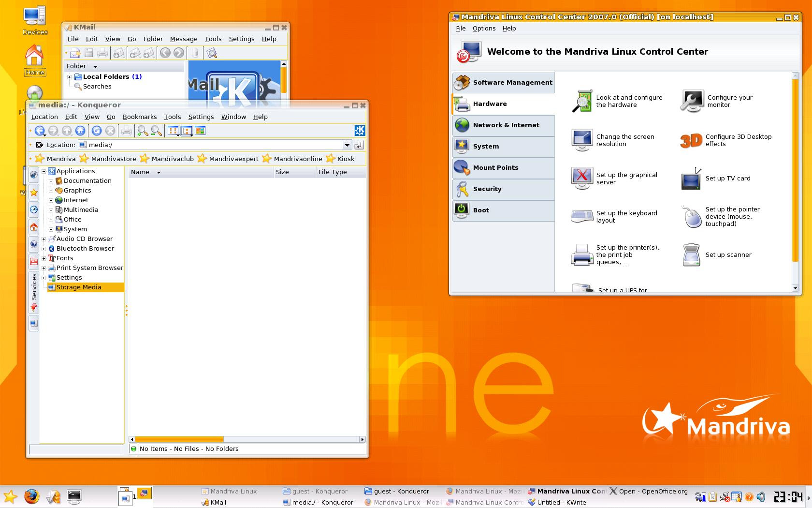Expand Local Folders in KMail
Image resolution: width=812 pixels, height=508 pixels.
pyautogui.click(x=70, y=77)
